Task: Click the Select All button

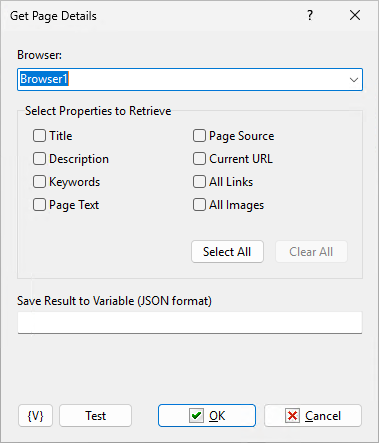Action: point(227,252)
